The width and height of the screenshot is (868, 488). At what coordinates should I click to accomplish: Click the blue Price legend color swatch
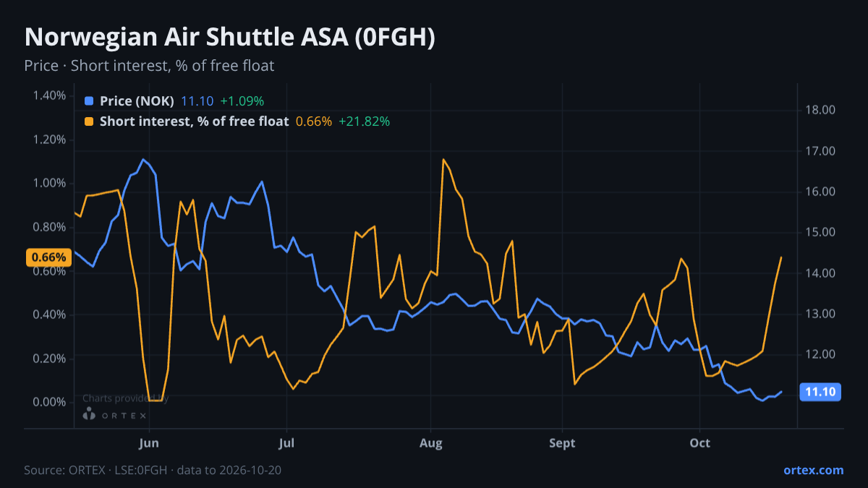pos(89,101)
